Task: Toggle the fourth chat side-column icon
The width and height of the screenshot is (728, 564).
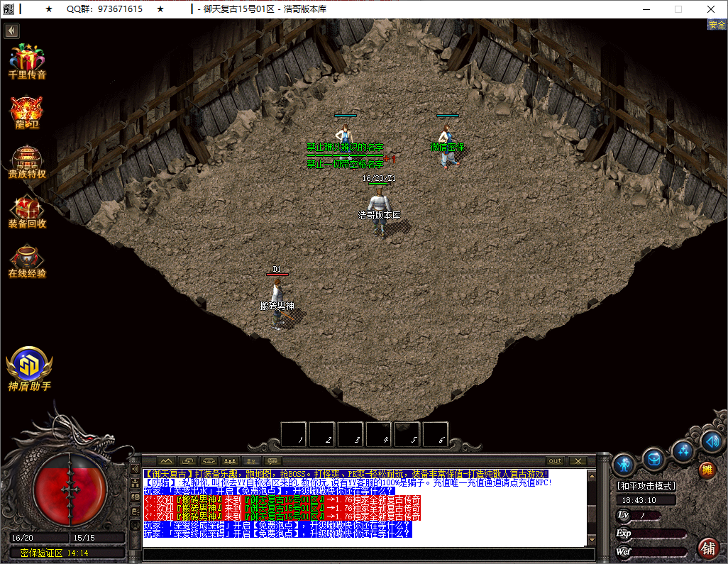Action: (x=135, y=512)
